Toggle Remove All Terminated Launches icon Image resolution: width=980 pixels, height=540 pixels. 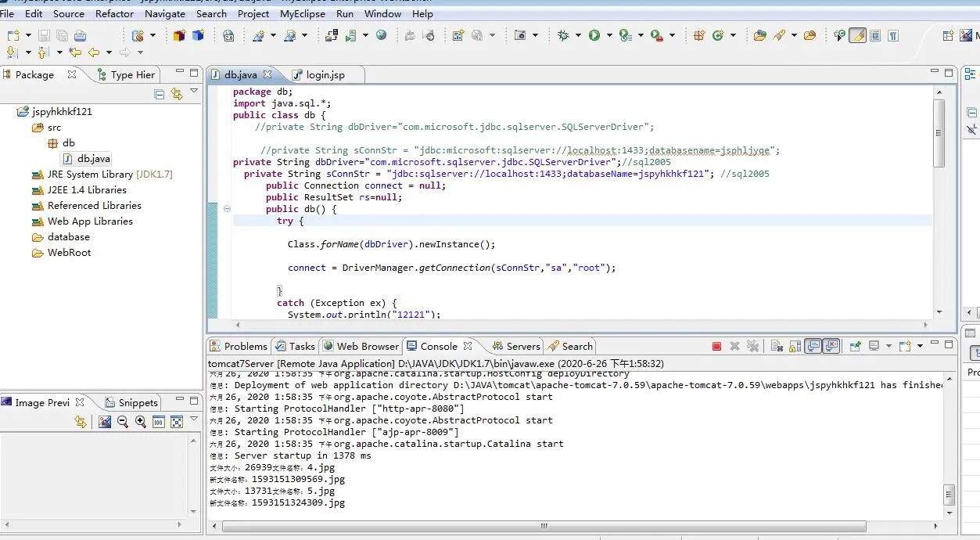[x=752, y=346]
